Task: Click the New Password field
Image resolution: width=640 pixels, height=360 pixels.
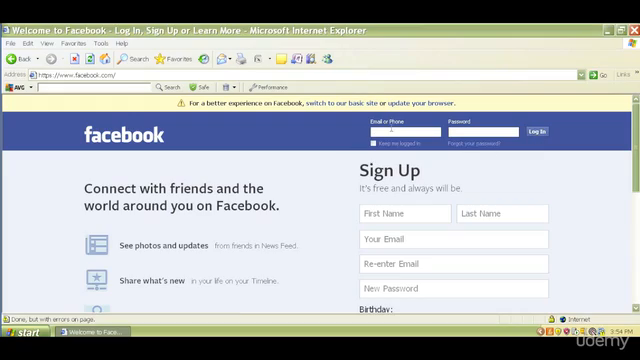Action: tap(454, 289)
